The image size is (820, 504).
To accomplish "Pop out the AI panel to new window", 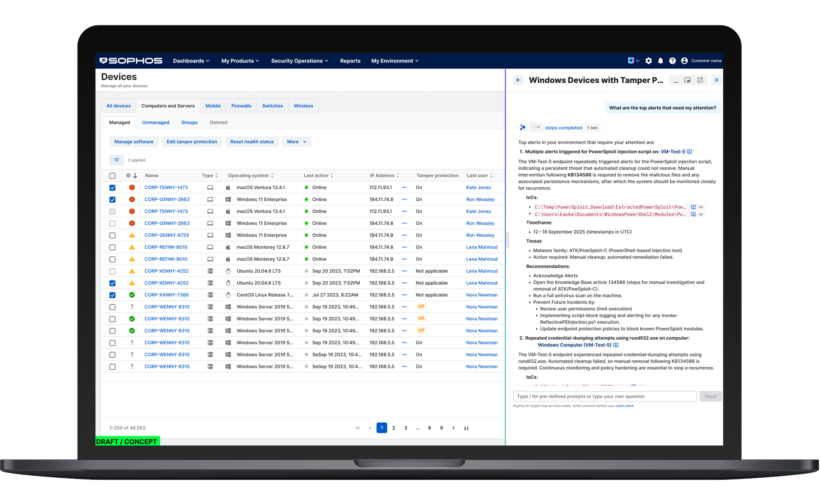I will [700, 80].
